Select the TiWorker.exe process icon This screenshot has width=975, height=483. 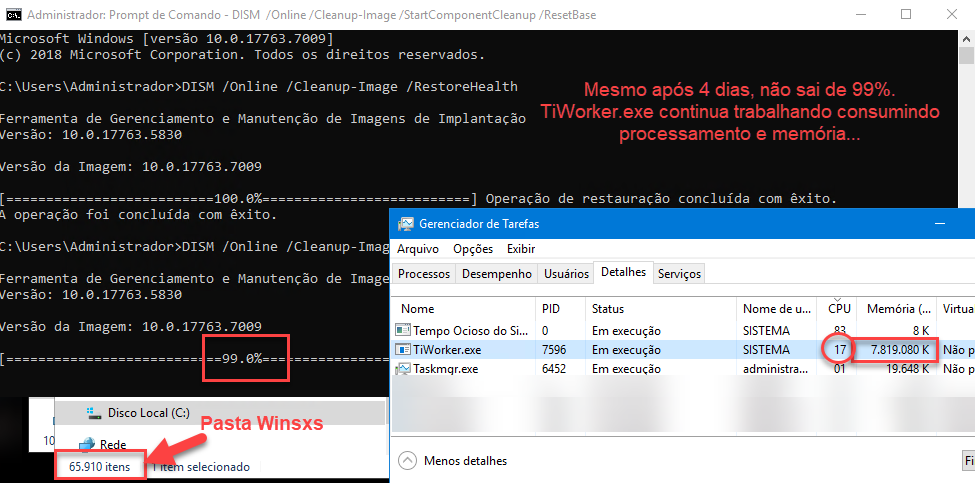pos(403,350)
